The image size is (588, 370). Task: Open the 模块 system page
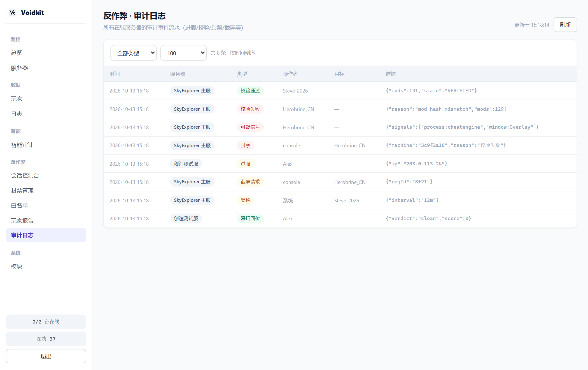(46, 266)
